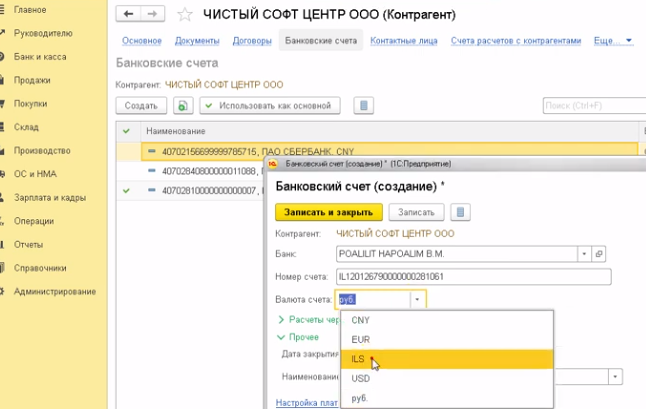Open the Главное section in the sidebar

pyautogui.click(x=30, y=10)
